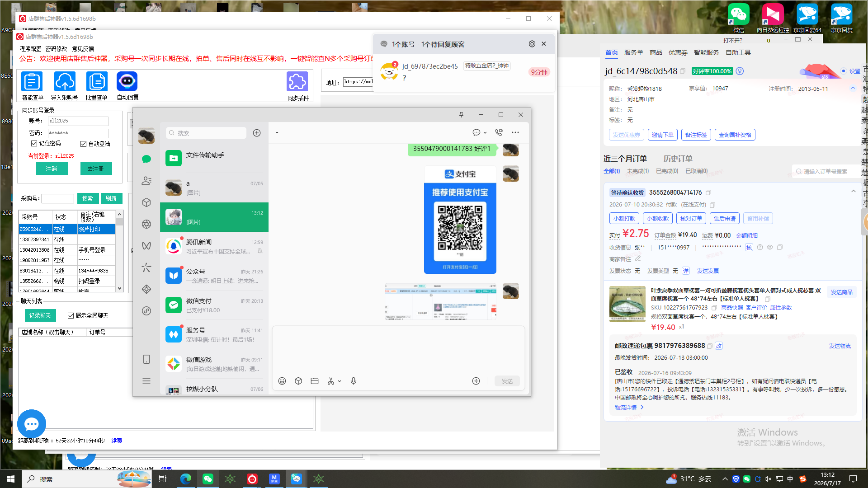868x488 pixels.
Task: Switch the IME language indicator 中
Action: 790,479
